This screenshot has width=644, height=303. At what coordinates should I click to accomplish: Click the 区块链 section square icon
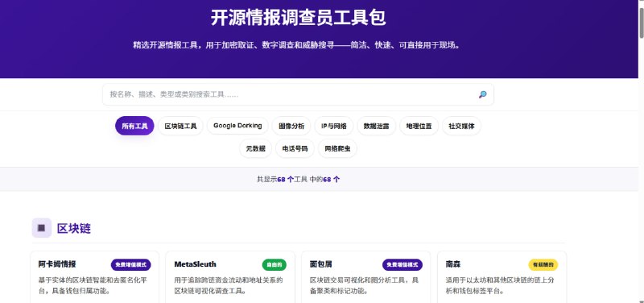(42, 228)
